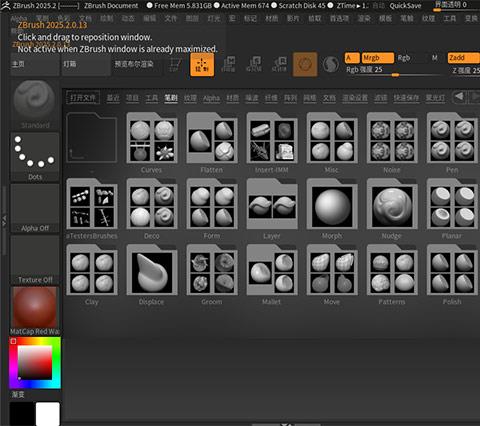Viewport: 480px width, 426px height.
Task: Open the Texture Off selector
Action: 35,260
